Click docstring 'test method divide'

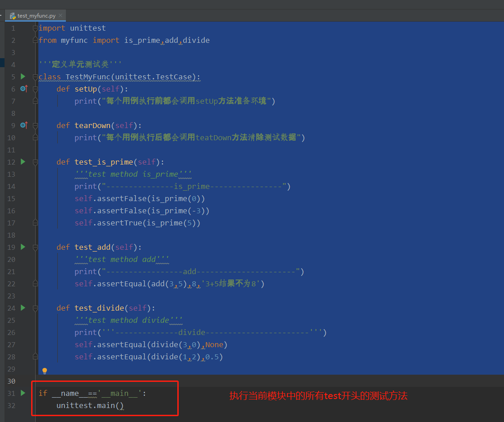tap(129, 321)
